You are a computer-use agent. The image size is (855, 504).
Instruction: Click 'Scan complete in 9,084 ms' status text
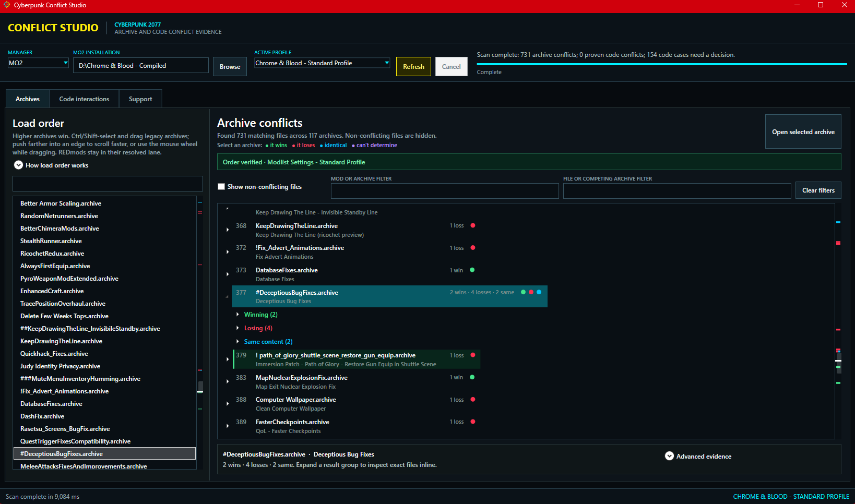43,497
